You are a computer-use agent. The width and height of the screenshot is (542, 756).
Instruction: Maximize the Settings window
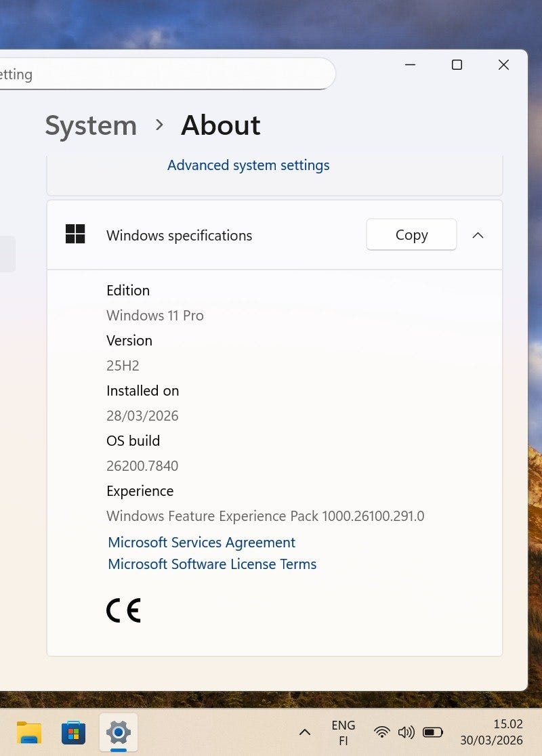tap(457, 65)
